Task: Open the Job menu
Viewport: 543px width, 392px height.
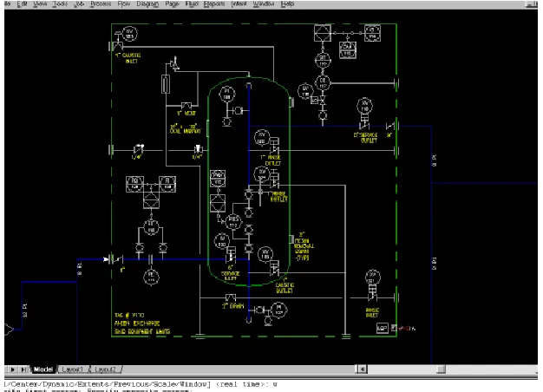Action: [x=79, y=3]
